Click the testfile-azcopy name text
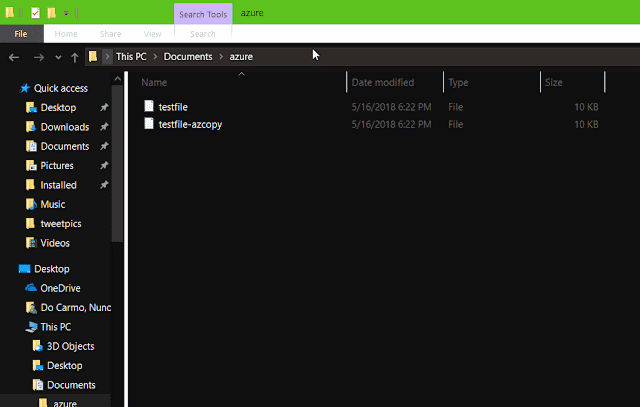Viewport: 640px width, 407px height. [190, 125]
